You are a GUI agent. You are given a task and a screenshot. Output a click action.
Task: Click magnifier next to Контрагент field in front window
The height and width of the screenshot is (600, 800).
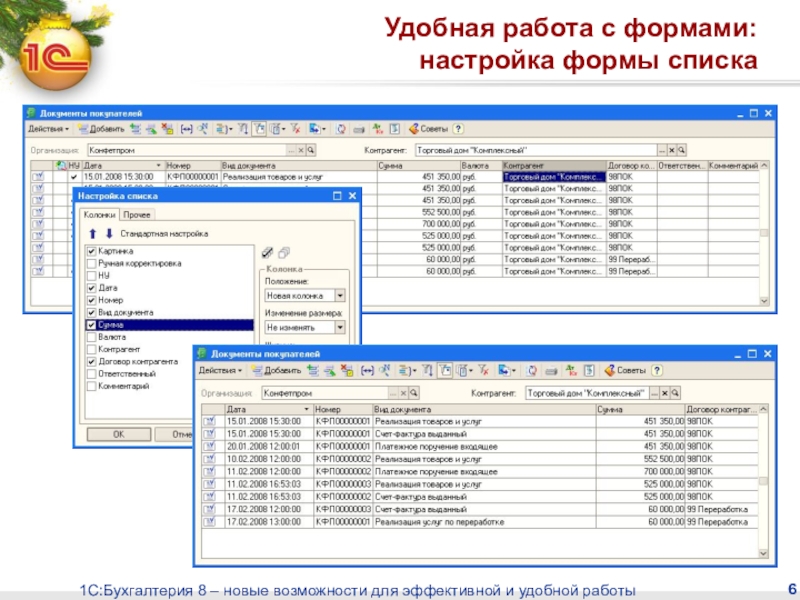point(675,393)
